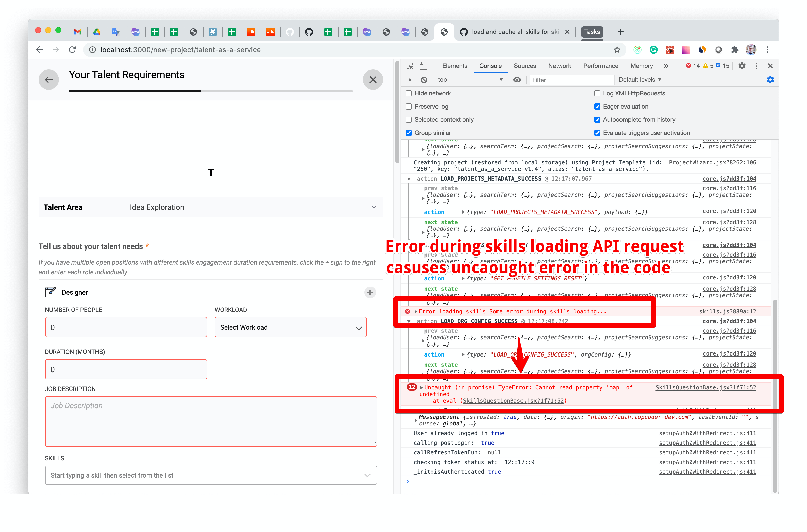The height and width of the screenshot is (532, 807).
Task: Click the skills.js?889a:12 source link
Action: 727,311
